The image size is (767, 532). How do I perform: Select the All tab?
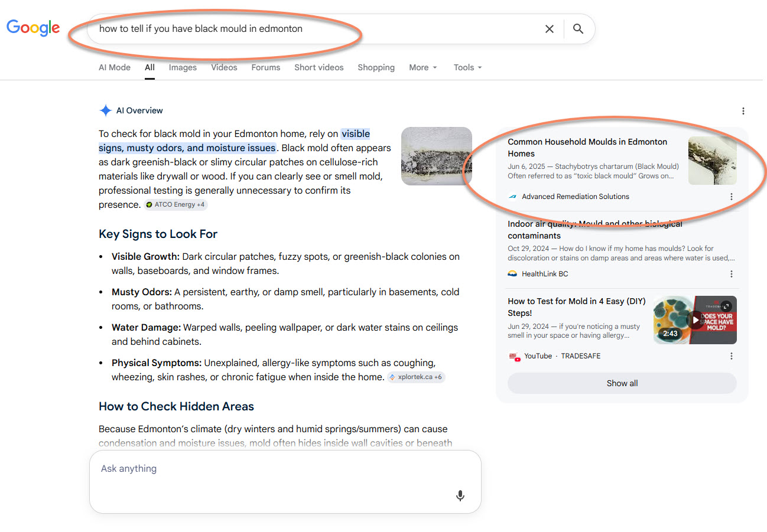[x=149, y=67]
